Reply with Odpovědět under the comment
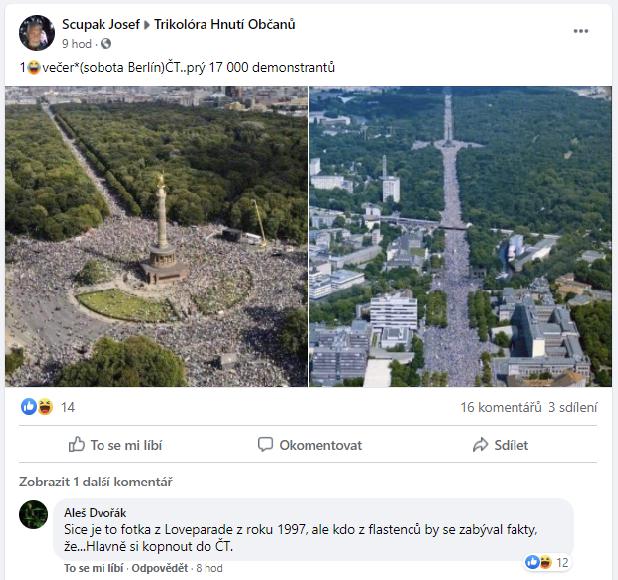Viewport: 618px width, 580px height. click(x=160, y=568)
